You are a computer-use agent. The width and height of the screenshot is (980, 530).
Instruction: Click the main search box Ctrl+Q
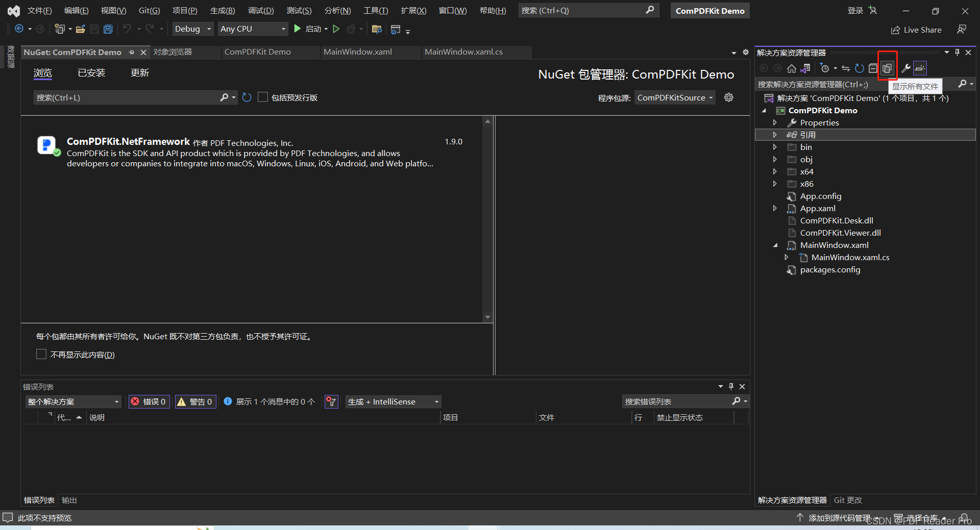(x=589, y=10)
